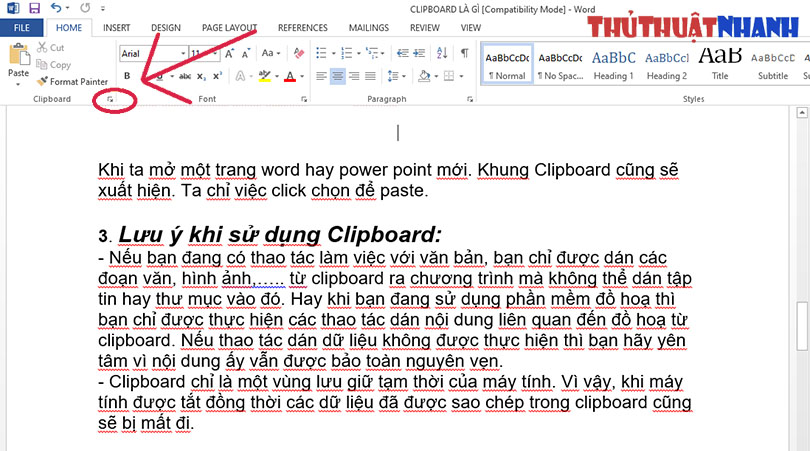Toggle subscript formatting
The image size is (810, 451).
coord(201,76)
